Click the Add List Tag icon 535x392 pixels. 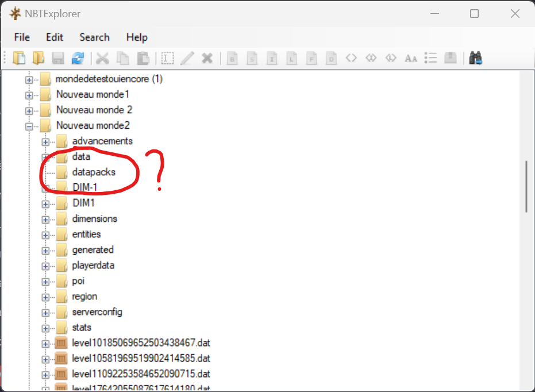pyautogui.click(x=430, y=58)
